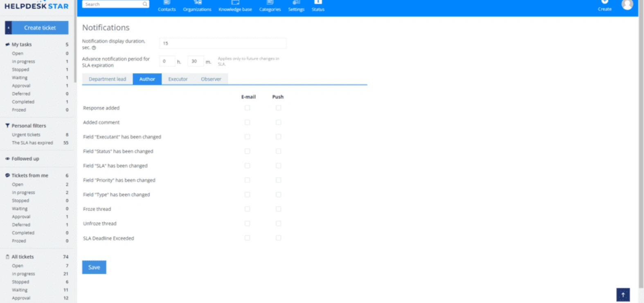The height and width of the screenshot is (303, 644).
Task: Open the user avatar profile icon
Action: click(x=627, y=4)
